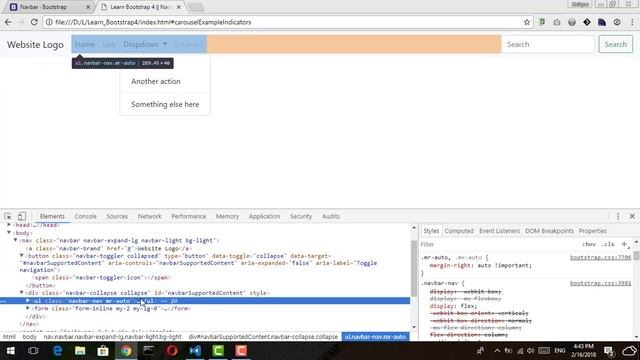Open the red Camtasia recorder taskbar icon
640x360 pixels.
[241, 351]
